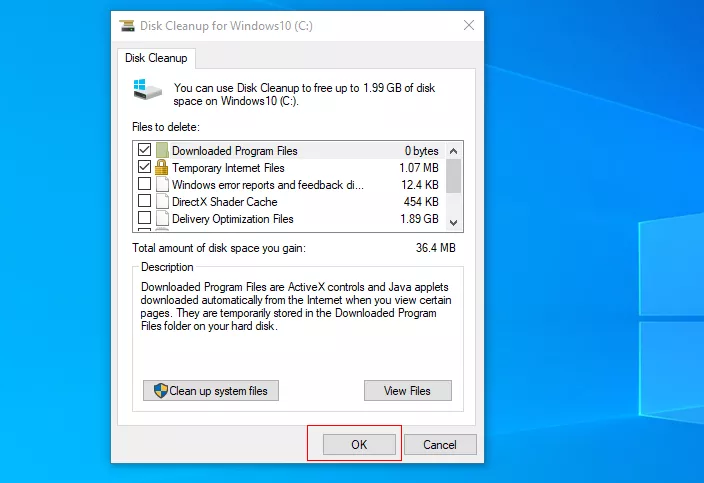The image size is (704, 483).
Task: Click the Cancel button
Action: tap(440, 444)
